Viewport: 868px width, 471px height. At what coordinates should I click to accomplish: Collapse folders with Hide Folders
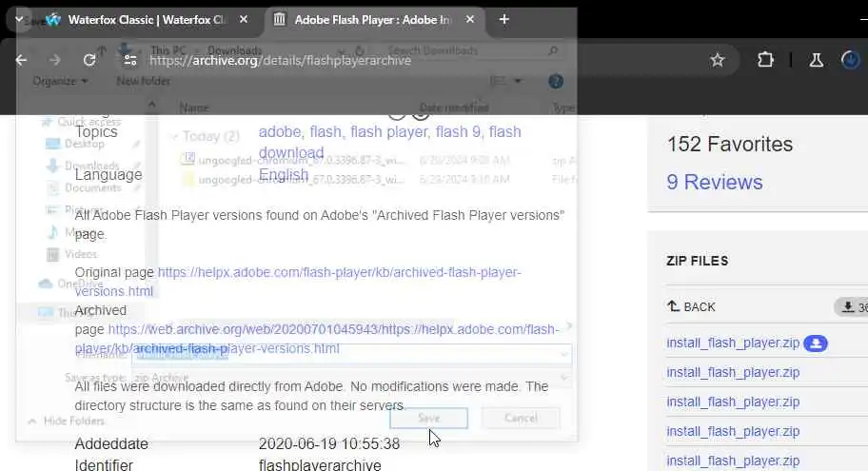[x=67, y=422]
